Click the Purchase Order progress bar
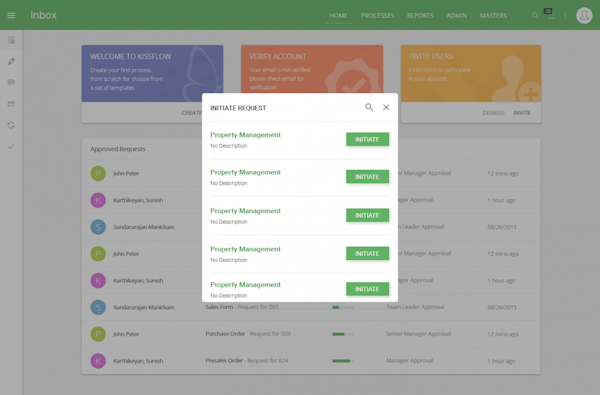 (343, 334)
